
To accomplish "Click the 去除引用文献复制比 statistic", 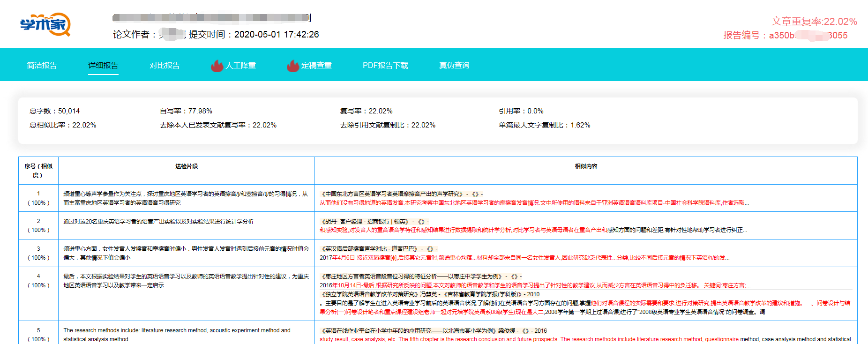I will [388, 125].
